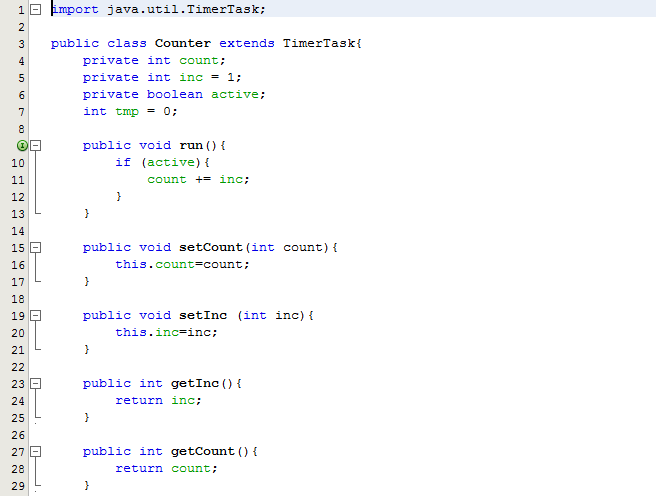Click the class name 'Counter'
Screen dimensions: 656x496
[183, 43]
